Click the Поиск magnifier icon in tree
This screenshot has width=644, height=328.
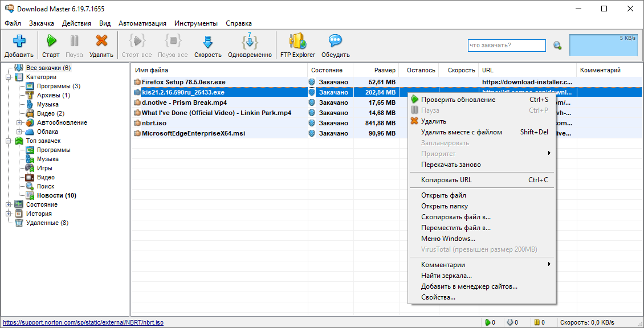30,186
